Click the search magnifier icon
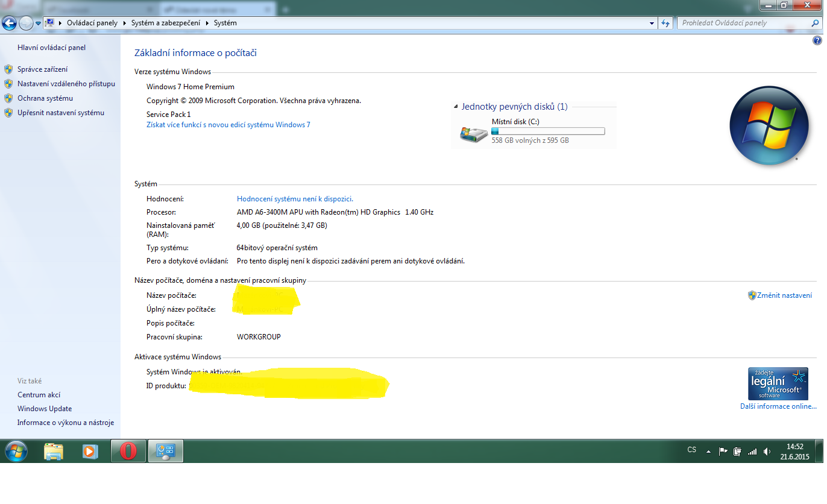This screenshot has height=504, width=827. tap(816, 23)
